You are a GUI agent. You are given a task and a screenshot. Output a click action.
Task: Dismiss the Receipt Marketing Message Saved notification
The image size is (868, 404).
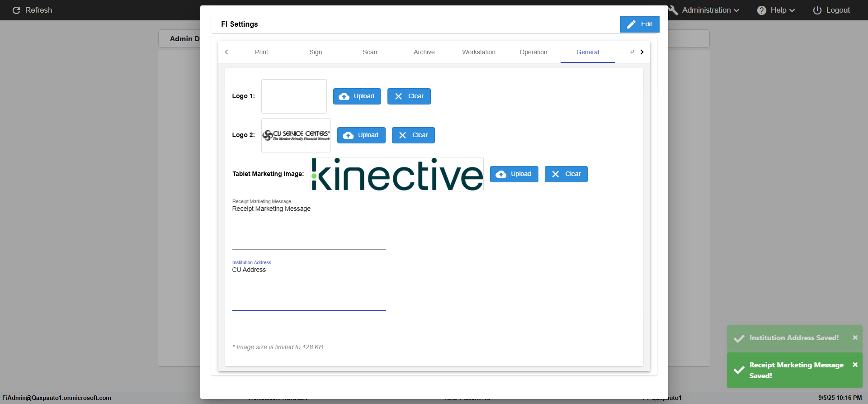click(x=855, y=365)
